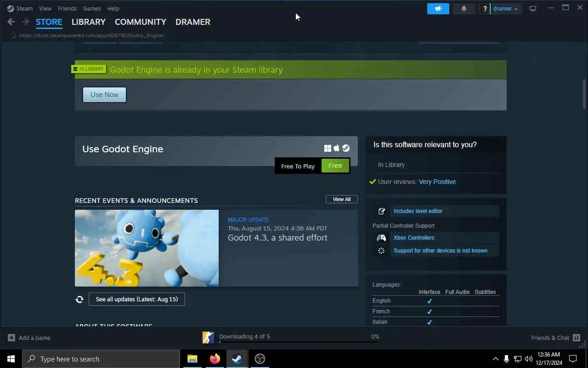The image size is (588, 368).
Task: Open the Help menu
Action: point(113,8)
